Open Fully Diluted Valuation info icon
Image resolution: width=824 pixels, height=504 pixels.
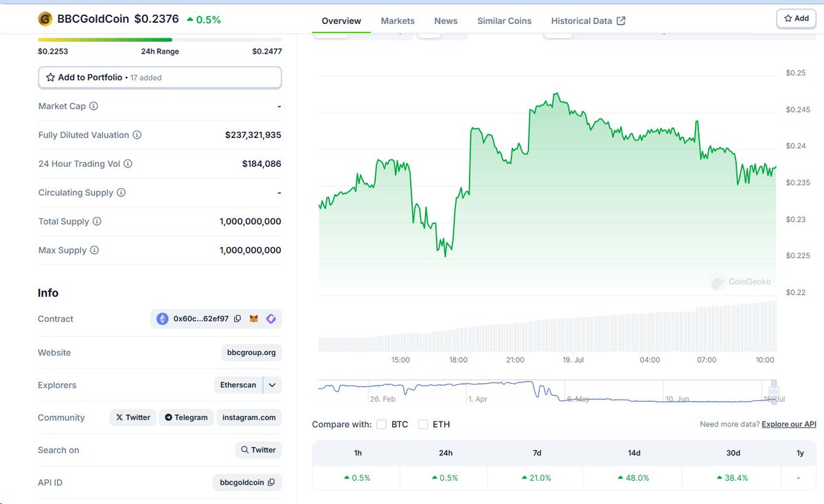[137, 135]
